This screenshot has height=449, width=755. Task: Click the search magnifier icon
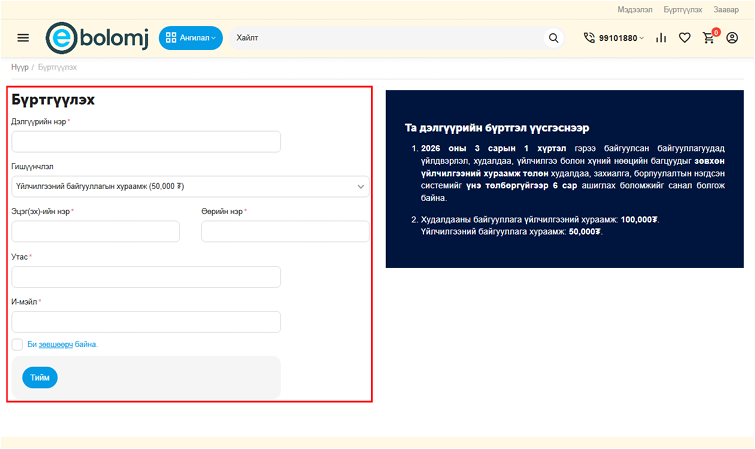[x=553, y=38]
